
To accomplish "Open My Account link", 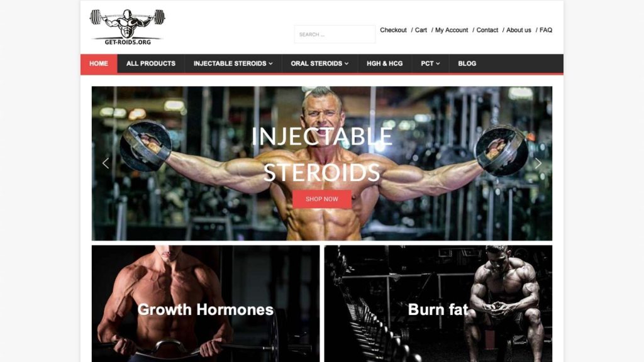I will click(x=452, y=30).
